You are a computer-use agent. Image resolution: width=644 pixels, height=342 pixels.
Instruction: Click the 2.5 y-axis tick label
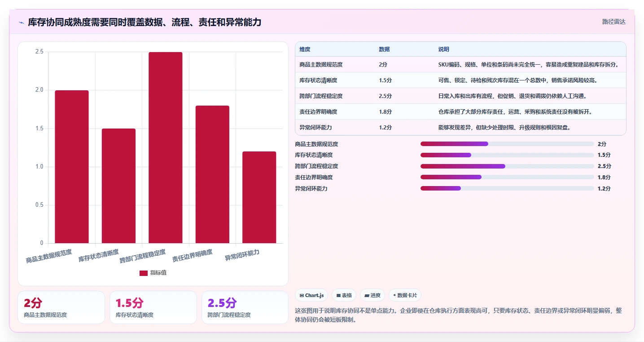coord(39,52)
